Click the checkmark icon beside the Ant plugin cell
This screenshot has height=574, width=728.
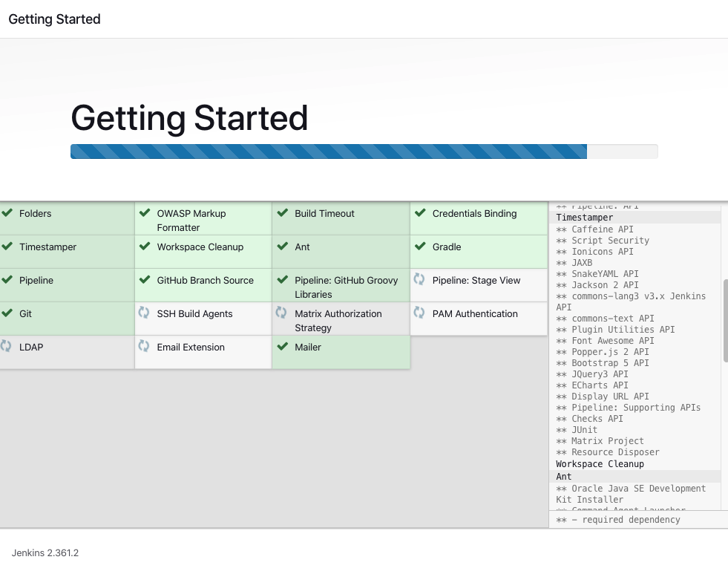pyautogui.click(x=283, y=246)
